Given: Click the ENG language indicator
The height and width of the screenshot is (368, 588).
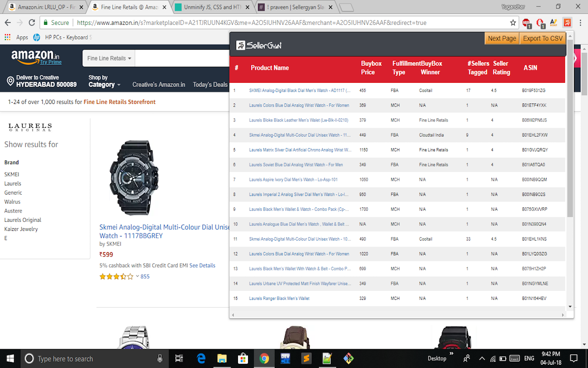Looking at the screenshot, I should click(529, 358).
